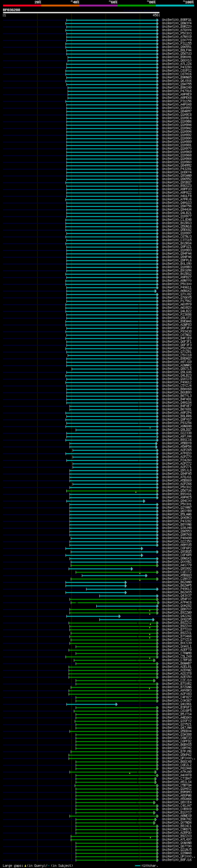Select hit label UniRef100_Q8H707
The height and width of the screenshot is (868, 197).
coord(176,609)
